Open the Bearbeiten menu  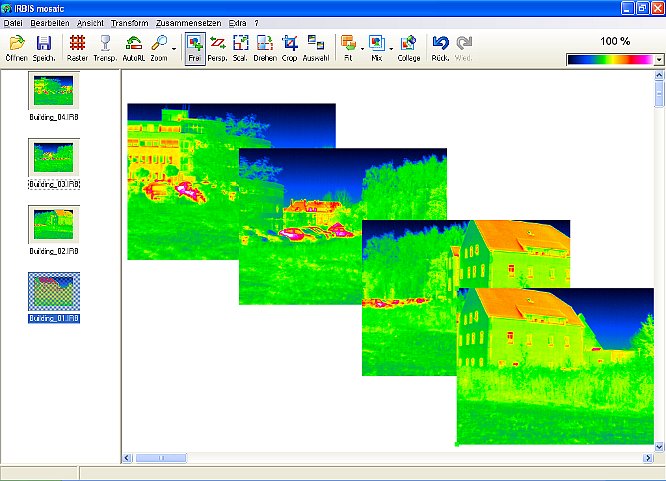click(x=50, y=23)
